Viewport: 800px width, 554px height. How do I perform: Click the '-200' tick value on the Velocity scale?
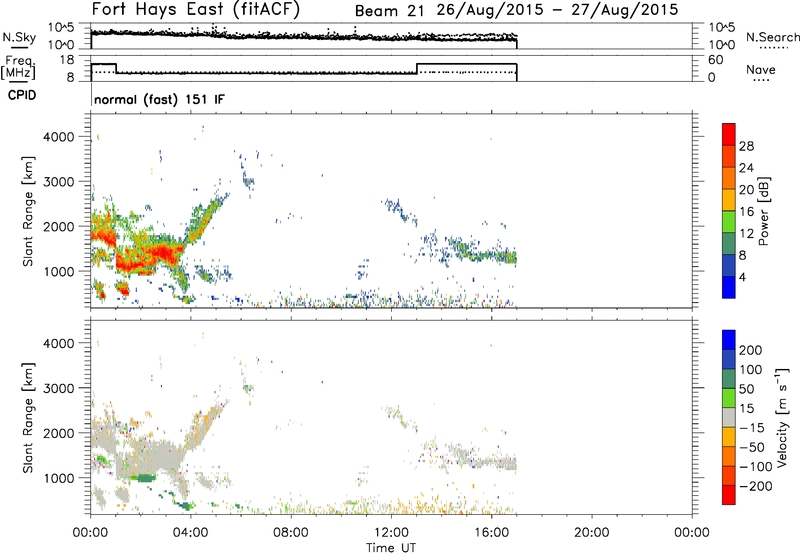[x=756, y=486]
